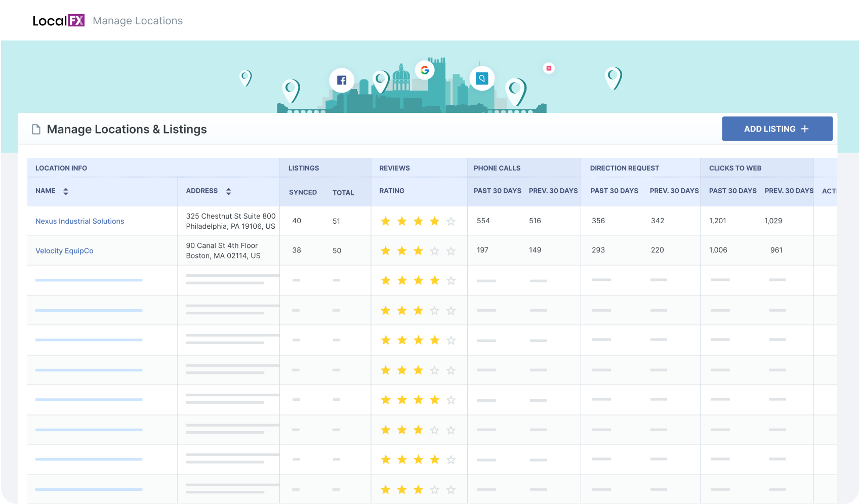Click the large teal map pin marker
The width and height of the screenshot is (859, 504).
pyautogui.click(x=515, y=92)
